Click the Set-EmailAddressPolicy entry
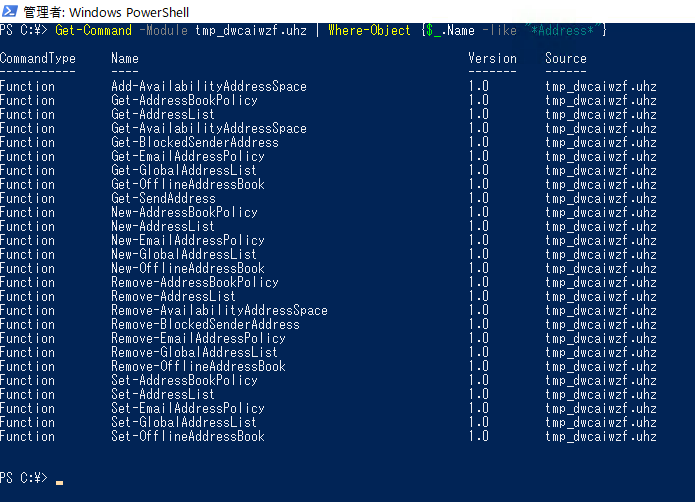The height and width of the screenshot is (502, 695). coord(188,408)
